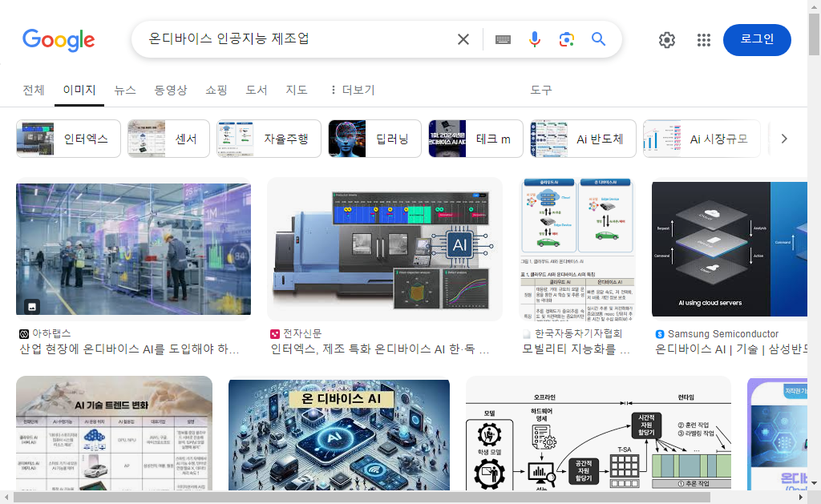Switch to the 지도 tab
The image size is (821, 504).
pyautogui.click(x=297, y=90)
